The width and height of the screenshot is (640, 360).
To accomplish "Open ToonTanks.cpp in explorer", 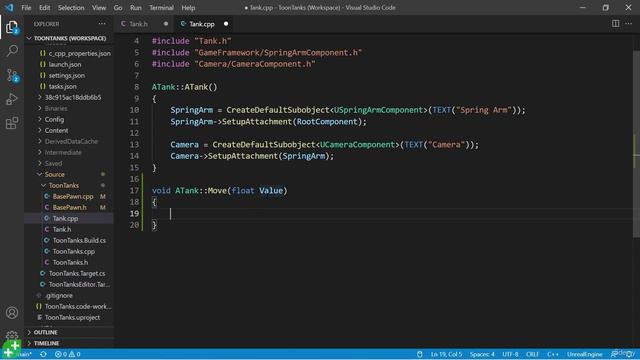I will 69,252.
